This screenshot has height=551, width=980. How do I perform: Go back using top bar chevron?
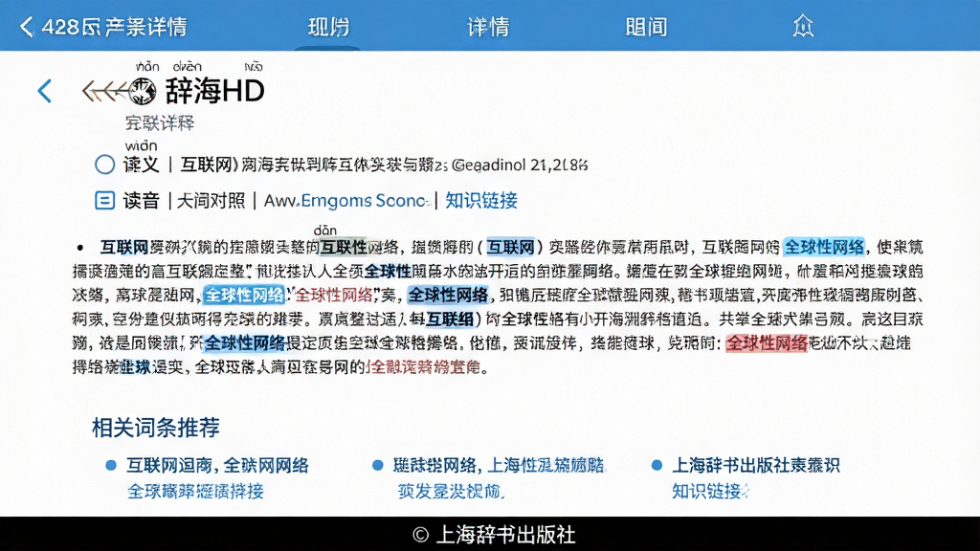(26, 27)
